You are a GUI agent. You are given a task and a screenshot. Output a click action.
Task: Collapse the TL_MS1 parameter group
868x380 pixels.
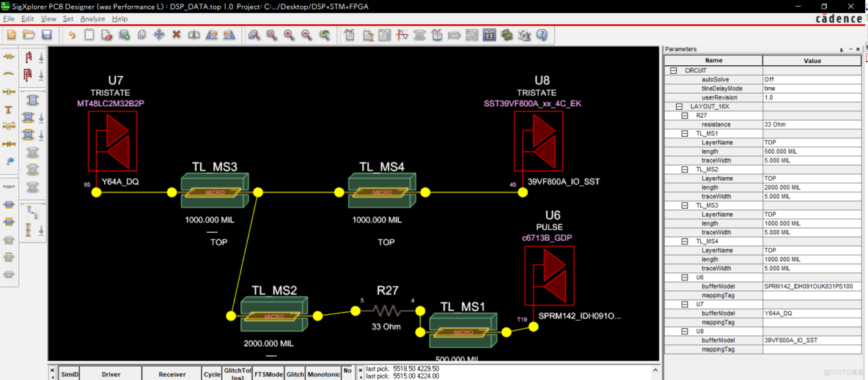coord(685,134)
